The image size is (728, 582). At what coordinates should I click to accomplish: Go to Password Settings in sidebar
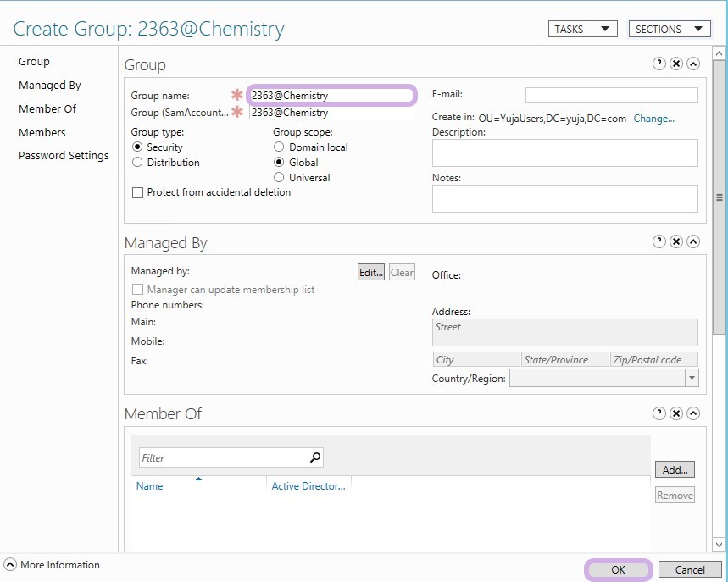click(64, 156)
